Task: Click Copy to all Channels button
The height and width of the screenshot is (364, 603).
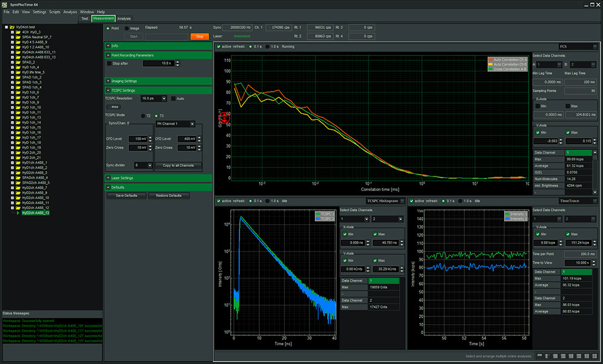Action: pyautogui.click(x=178, y=165)
